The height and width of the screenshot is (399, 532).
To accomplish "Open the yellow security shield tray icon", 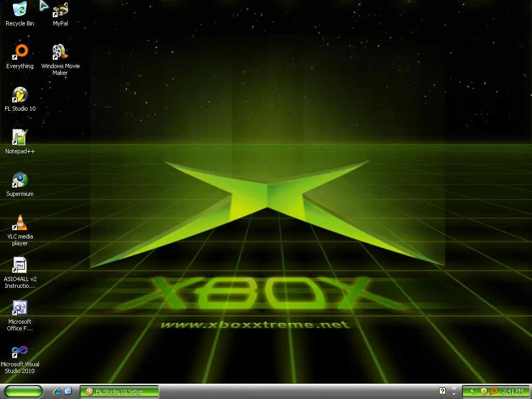I will [484, 392].
